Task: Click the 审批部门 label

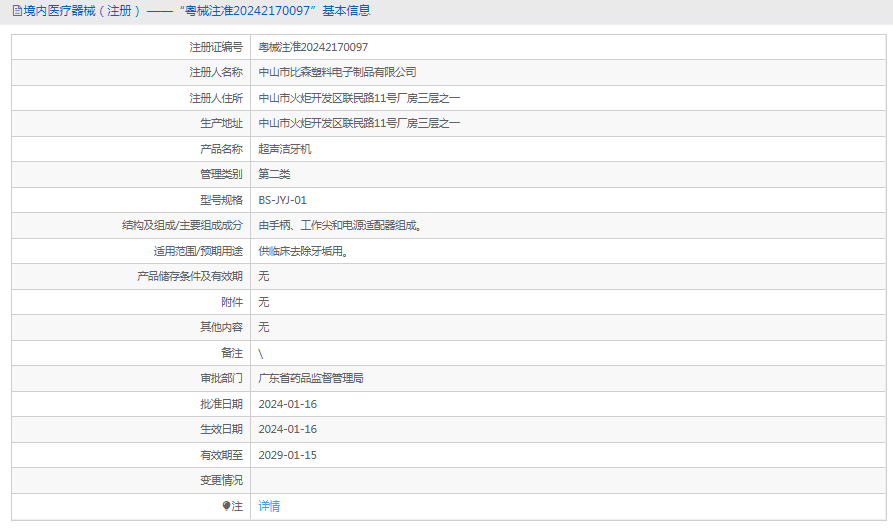Action: pos(222,378)
